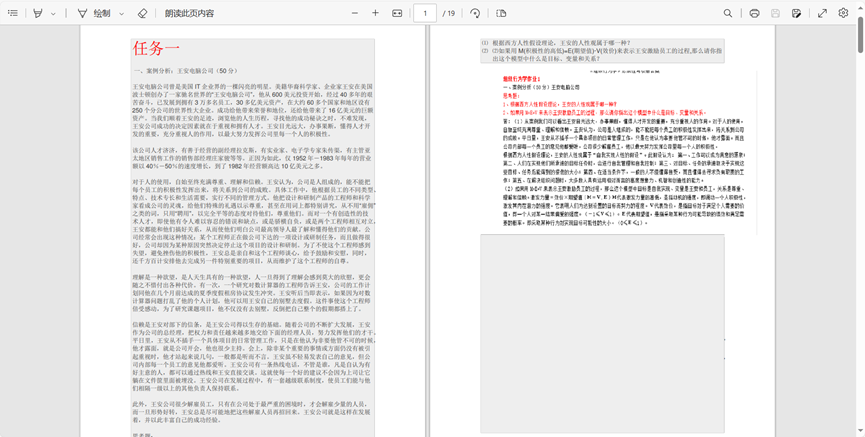Open the table of contents sidebar

[13, 14]
